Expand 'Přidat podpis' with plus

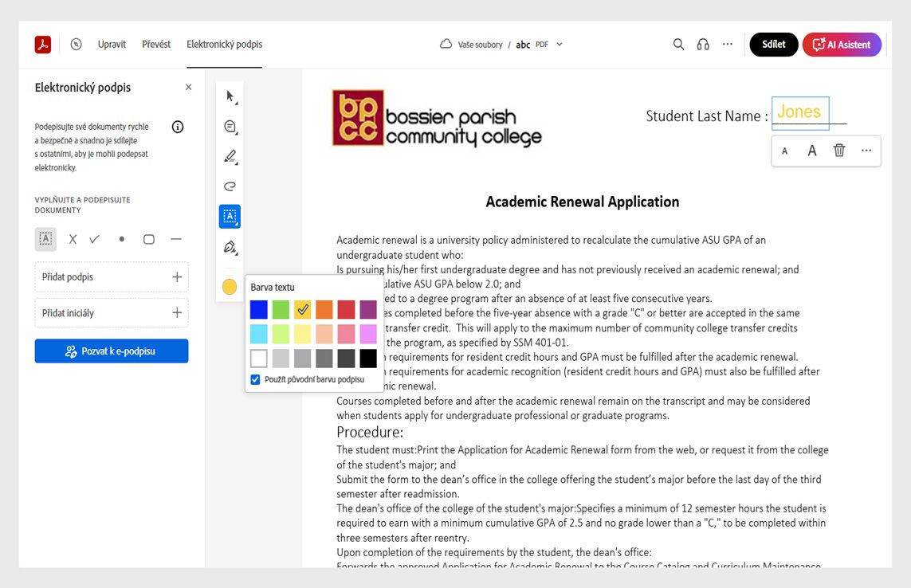point(177,277)
